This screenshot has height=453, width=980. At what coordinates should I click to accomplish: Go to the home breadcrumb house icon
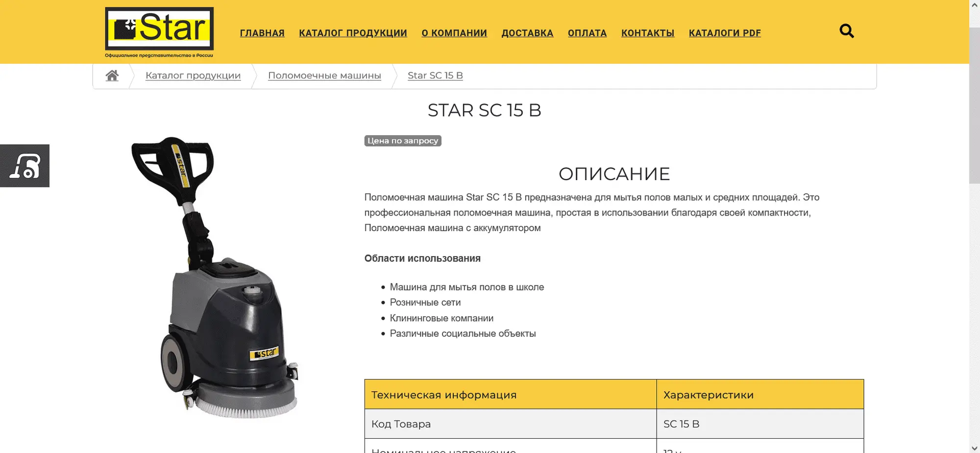[x=112, y=75]
